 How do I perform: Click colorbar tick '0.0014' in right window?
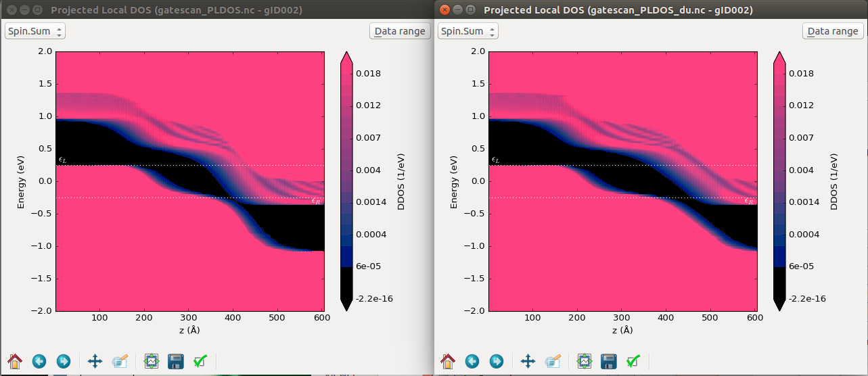(805, 202)
